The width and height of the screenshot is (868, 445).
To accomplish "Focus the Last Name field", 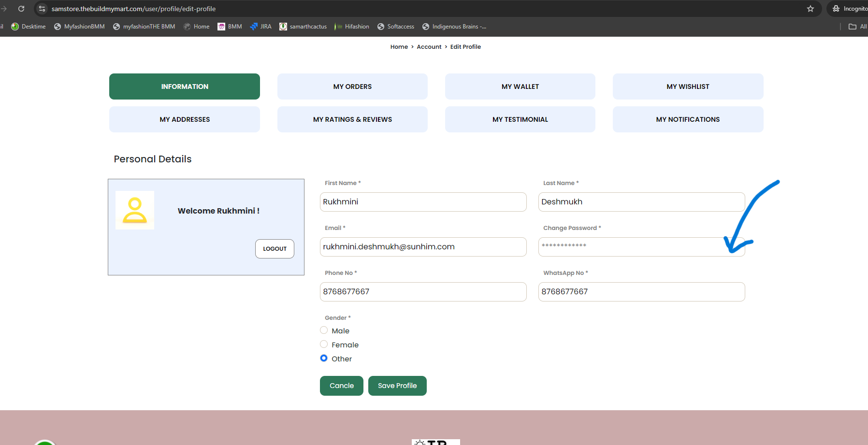I will 642,202.
